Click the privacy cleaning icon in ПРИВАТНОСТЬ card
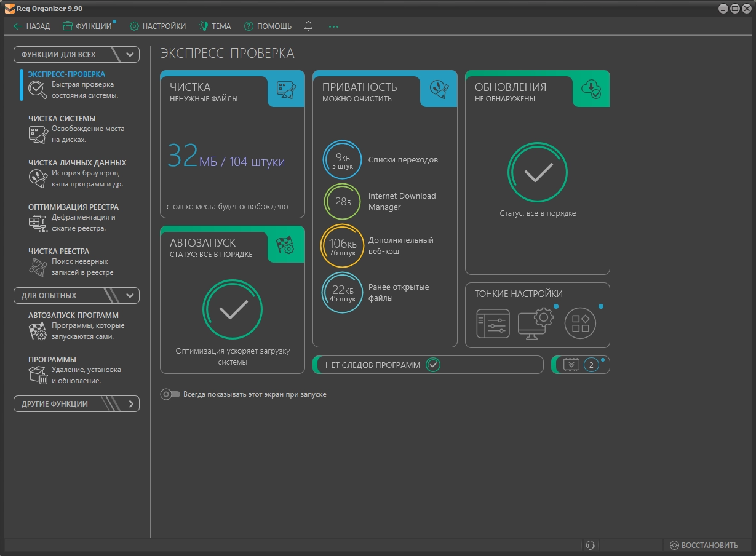The width and height of the screenshot is (756, 556). tap(439, 91)
